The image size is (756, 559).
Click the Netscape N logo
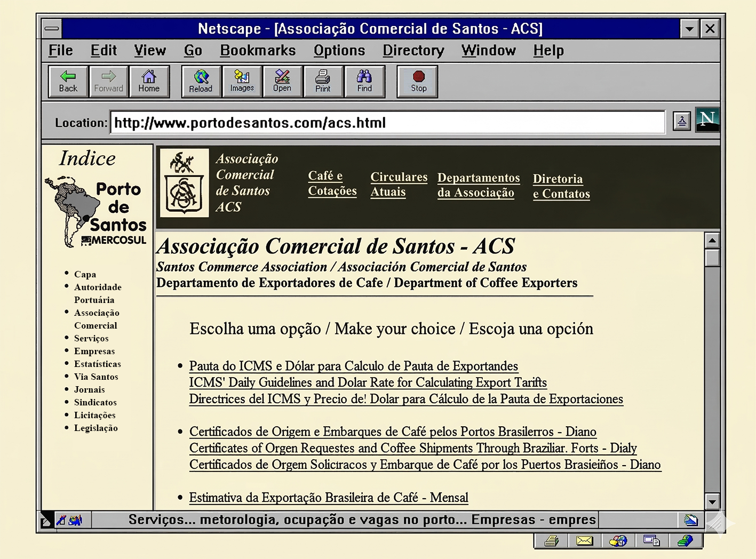point(707,119)
